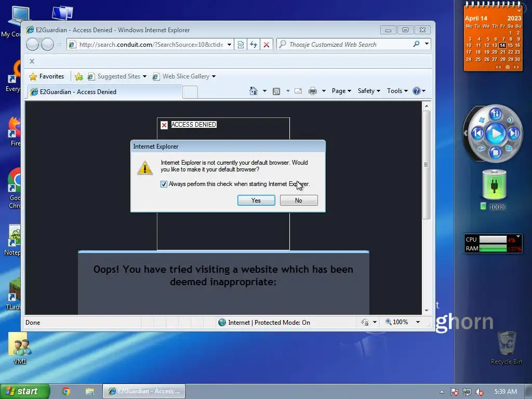Click the Help question mark icon

tap(417, 91)
